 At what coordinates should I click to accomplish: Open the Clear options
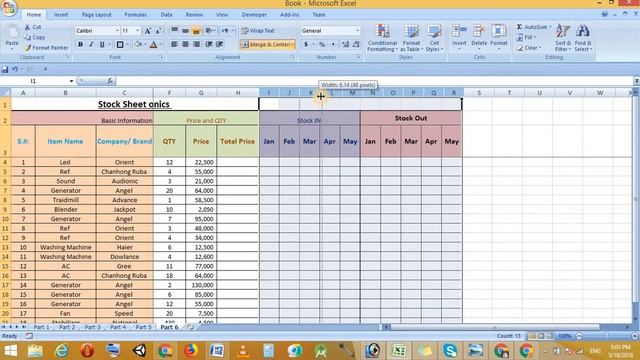click(x=529, y=48)
